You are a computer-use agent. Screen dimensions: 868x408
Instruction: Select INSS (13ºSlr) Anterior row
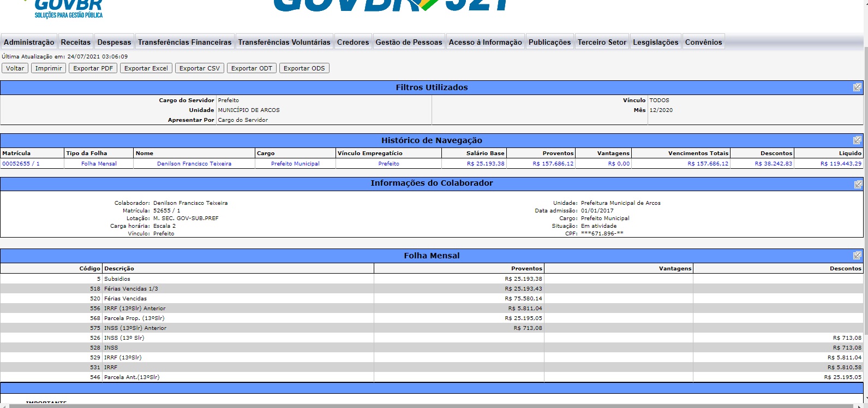coord(432,328)
